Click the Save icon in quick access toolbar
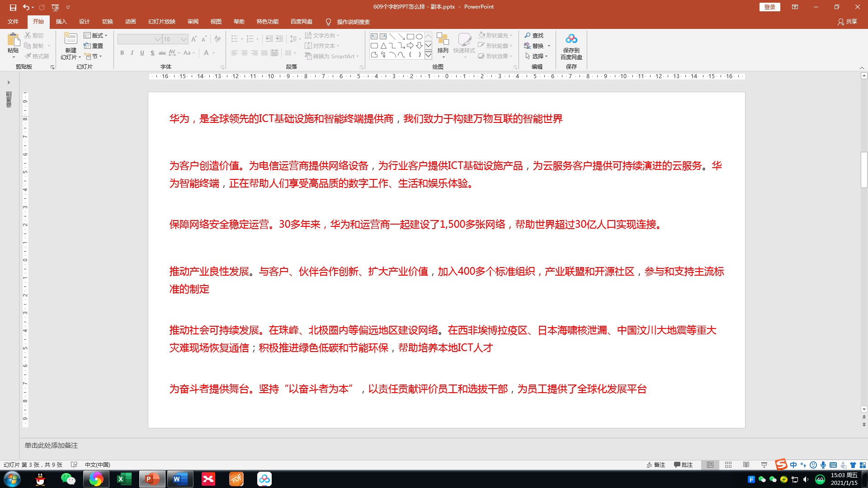The width and height of the screenshot is (868, 488). pos(13,7)
